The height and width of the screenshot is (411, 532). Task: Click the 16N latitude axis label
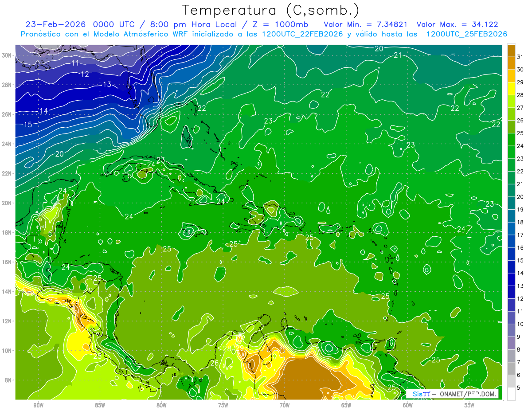click(x=8, y=262)
